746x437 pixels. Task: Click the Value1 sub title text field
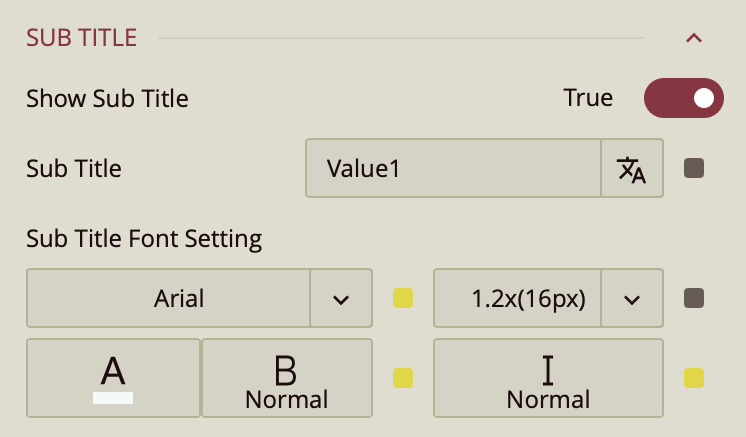coord(453,169)
